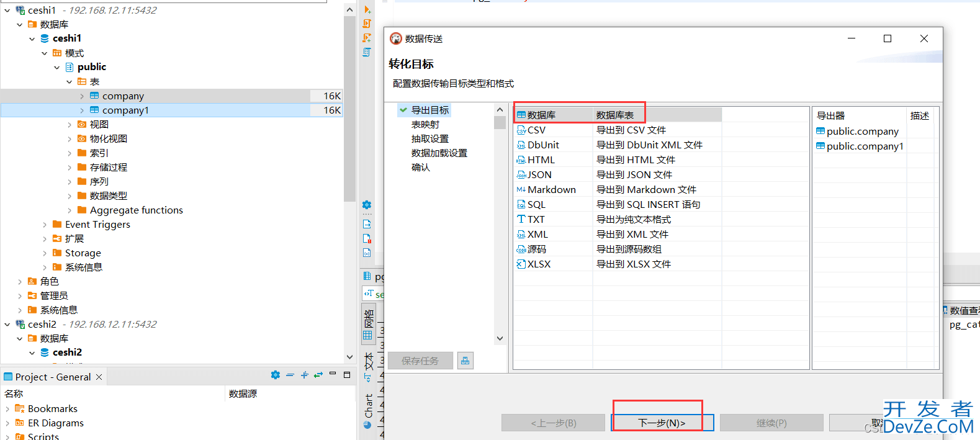This screenshot has height=440, width=980.
Task: Choose the DbUnit format icon
Action: click(521, 145)
